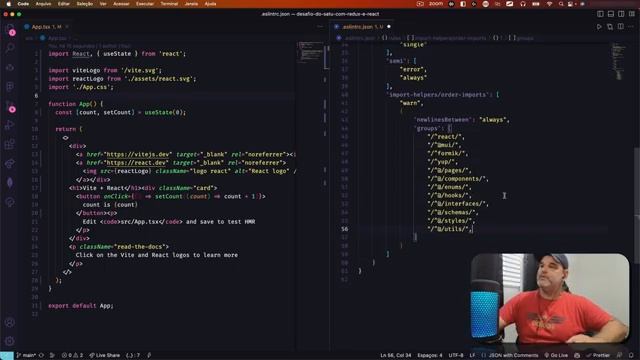
Task: Click the webcam overlay video thumbnail
Action: (x=549, y=299)
